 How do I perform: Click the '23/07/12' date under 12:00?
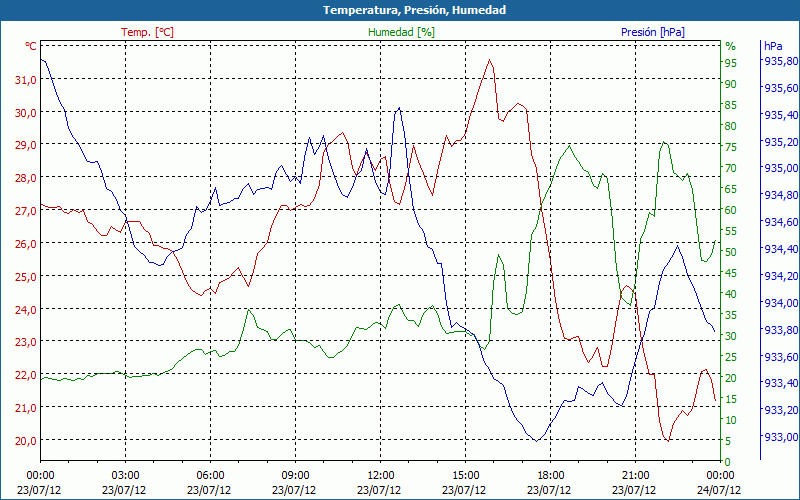tap(379, 490)
